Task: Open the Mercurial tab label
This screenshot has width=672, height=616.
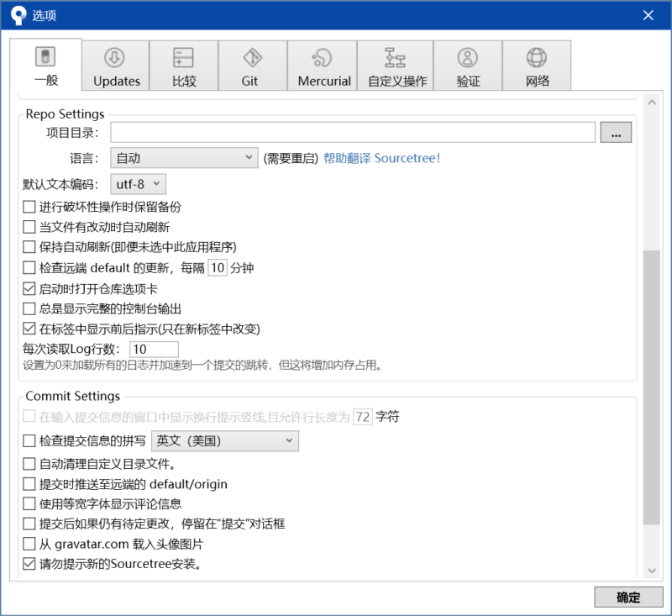Action: [324, 81]
